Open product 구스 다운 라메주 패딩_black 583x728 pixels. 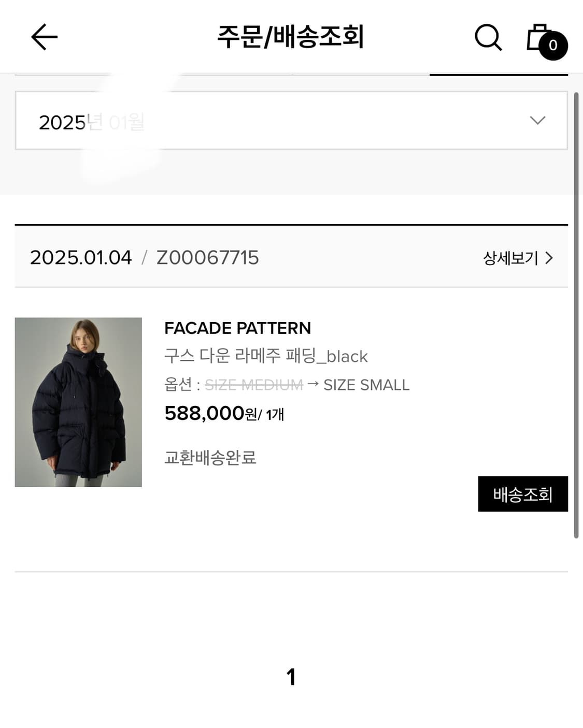[265, 356]
